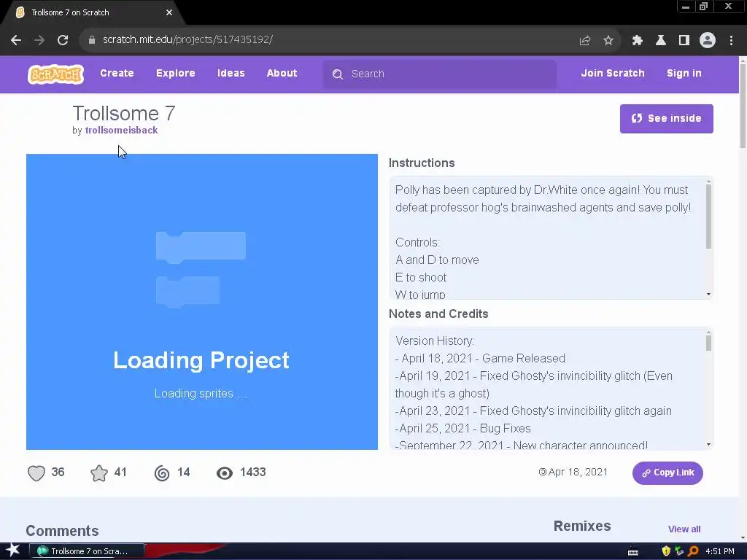Click Sign in at the top right
747x560 pixels.
click(684, 74)
